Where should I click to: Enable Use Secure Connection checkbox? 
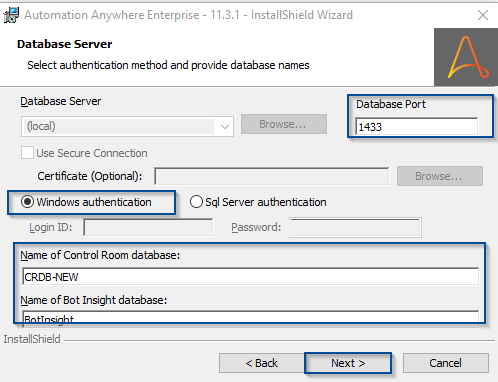(27, 153)
